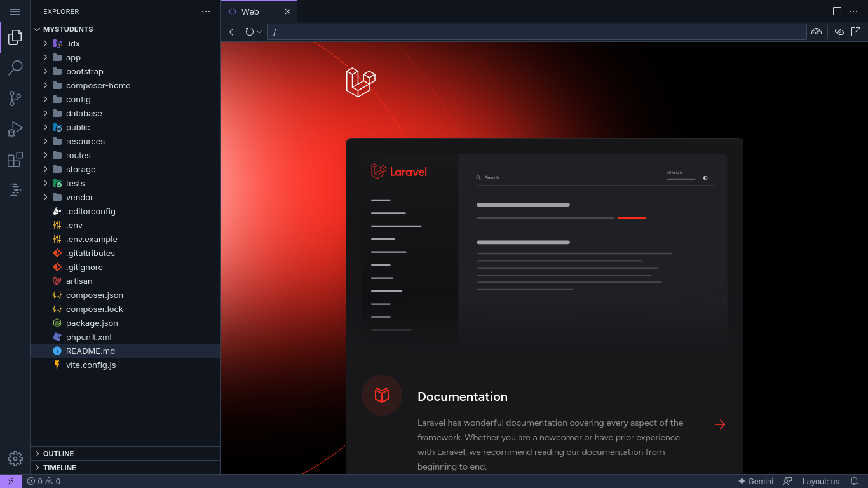
Task: Open notifications bell in status bar
Action: coord(854,481)
